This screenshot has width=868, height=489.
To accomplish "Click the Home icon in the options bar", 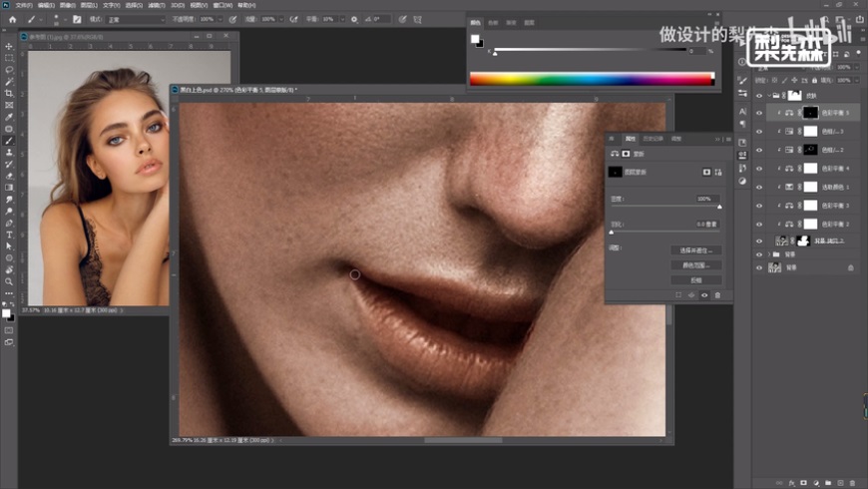I will 12,19.
